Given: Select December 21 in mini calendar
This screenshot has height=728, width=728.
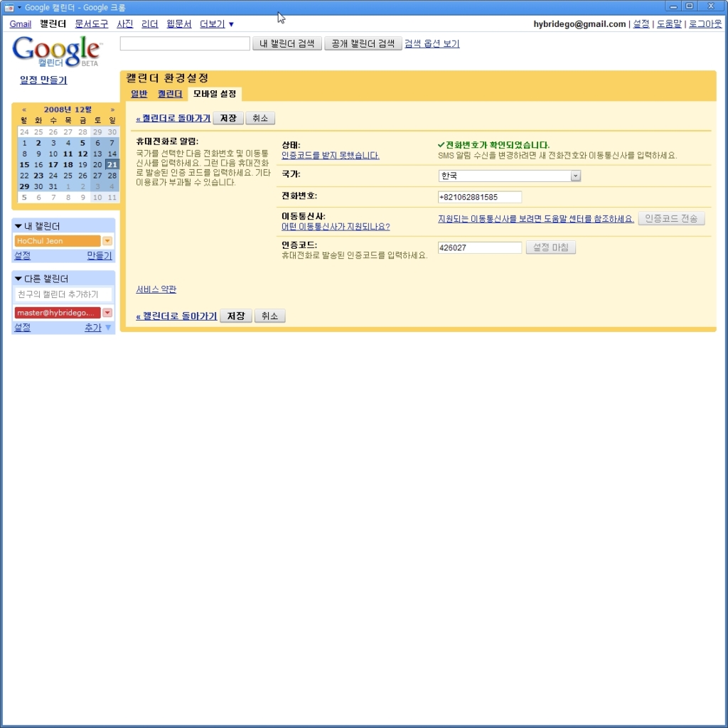Looking at the screenshot, I should (112, 164).
